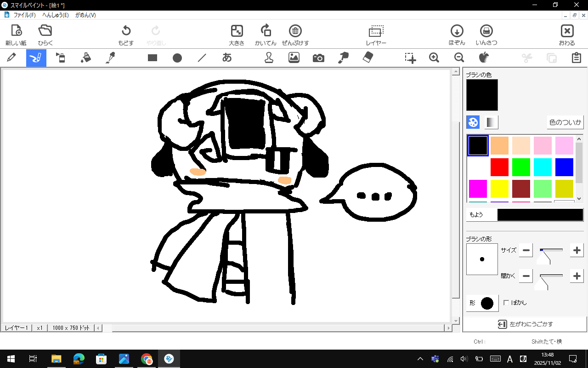The width and height of the screenshot is (588, 368).
Task: Switch to palette color mode
Action: (473, 122)
